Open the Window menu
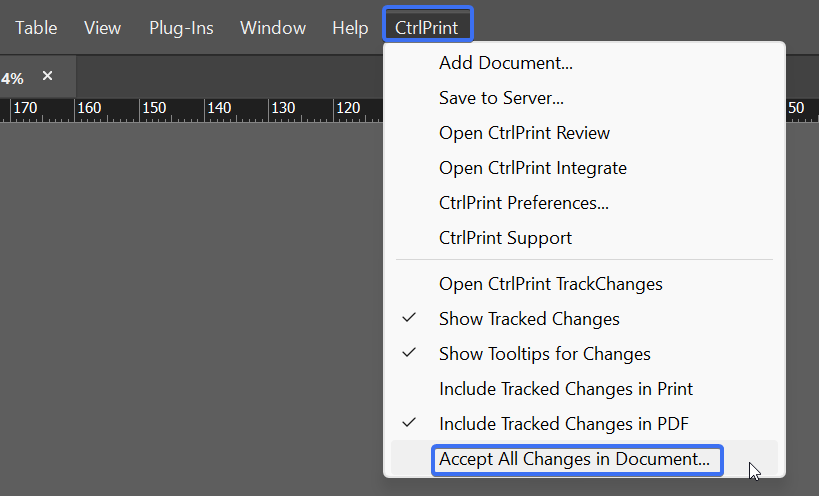This screenshot has width=819, height=496. [273, 28]
